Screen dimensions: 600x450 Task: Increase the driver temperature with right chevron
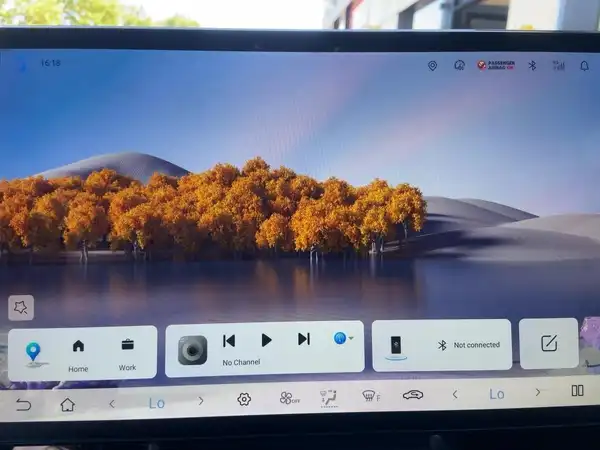(x=201, y=401)
